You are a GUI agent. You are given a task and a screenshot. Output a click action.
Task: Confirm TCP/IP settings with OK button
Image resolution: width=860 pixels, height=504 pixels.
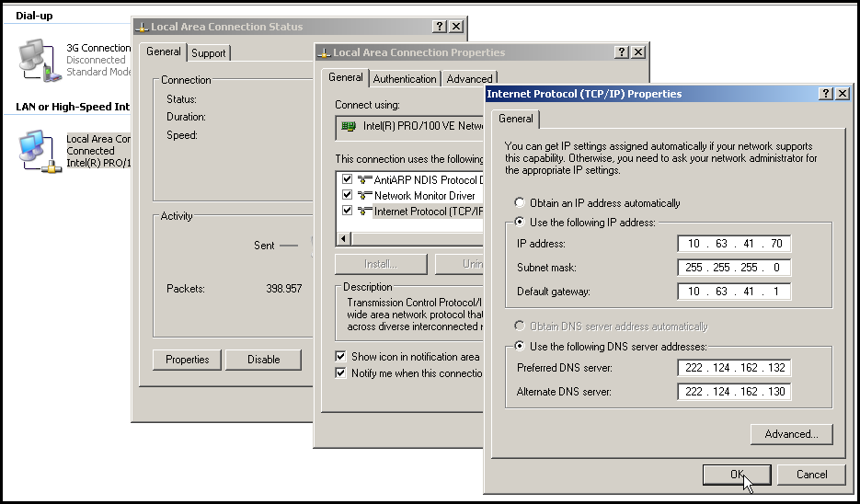click(x=737, y=475)
